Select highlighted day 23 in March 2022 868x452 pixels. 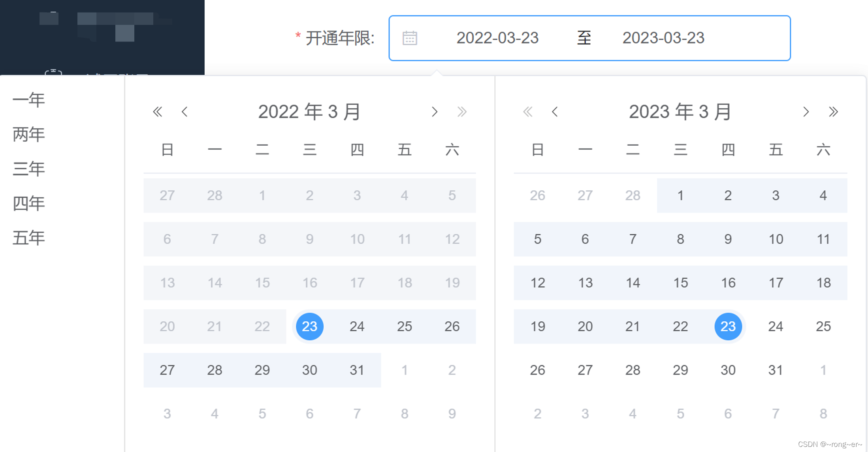click(309, 326)
